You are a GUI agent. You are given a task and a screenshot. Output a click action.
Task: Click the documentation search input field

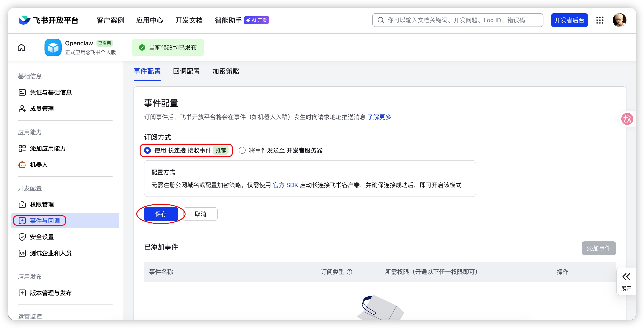[457, 20]
